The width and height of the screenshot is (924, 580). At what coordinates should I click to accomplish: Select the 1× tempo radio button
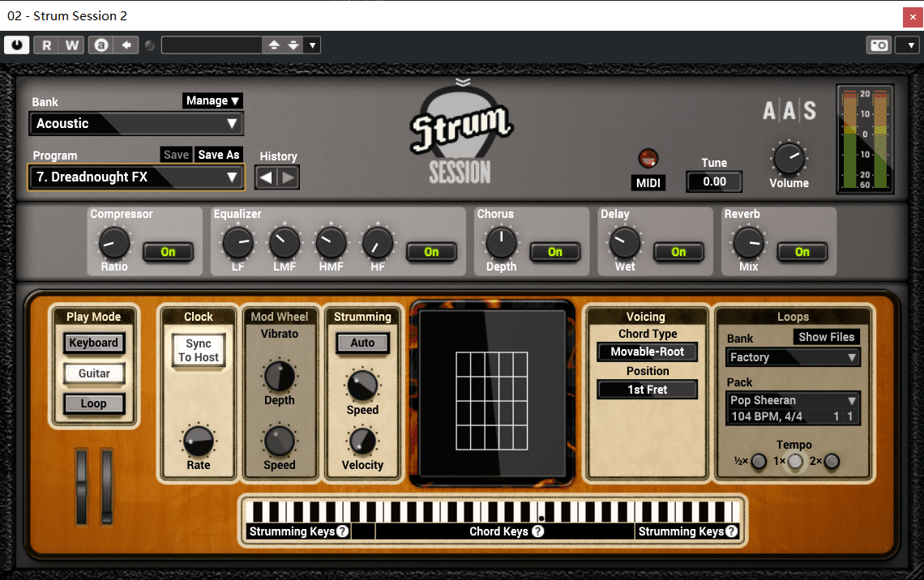[x=796, y=461]
